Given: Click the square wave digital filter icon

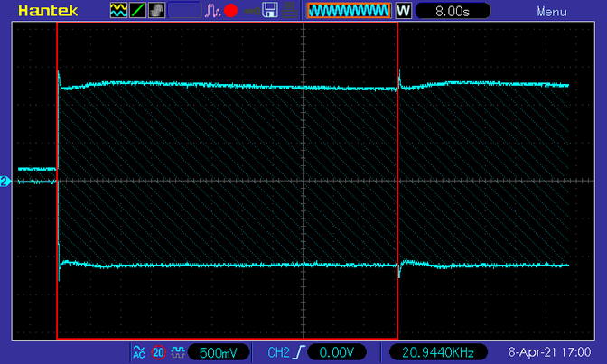Looking at the screenshot, I should [178, 352].
